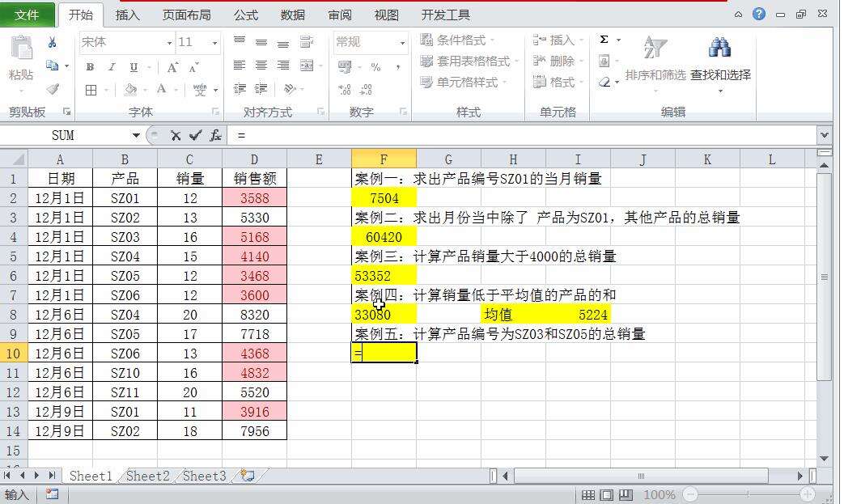
Task: Click the Middle Align icon
Action: 261,41
